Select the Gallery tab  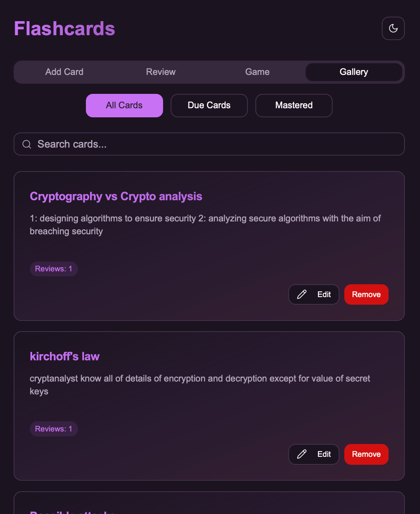click(x=354, y=72)
